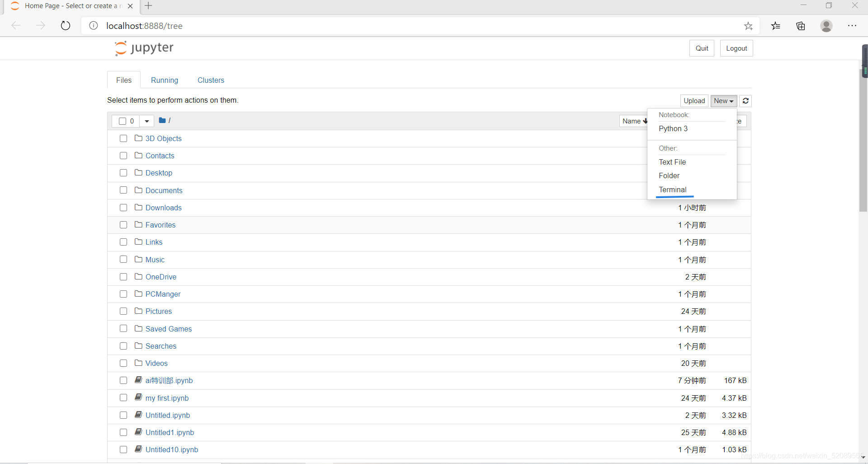Refresh the notebook list with refresh icon
868x464 pixels.
746,101
